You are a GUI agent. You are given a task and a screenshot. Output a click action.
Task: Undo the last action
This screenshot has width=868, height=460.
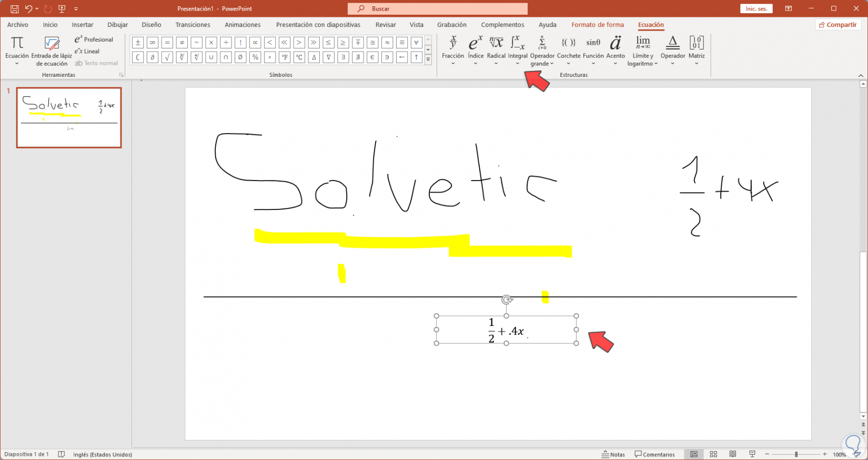28,9
